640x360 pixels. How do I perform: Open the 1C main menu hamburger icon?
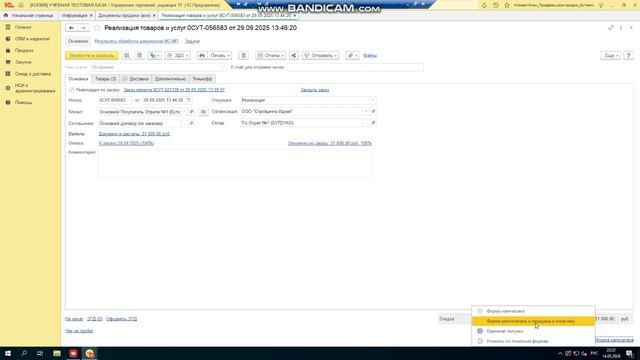[21, 5]
